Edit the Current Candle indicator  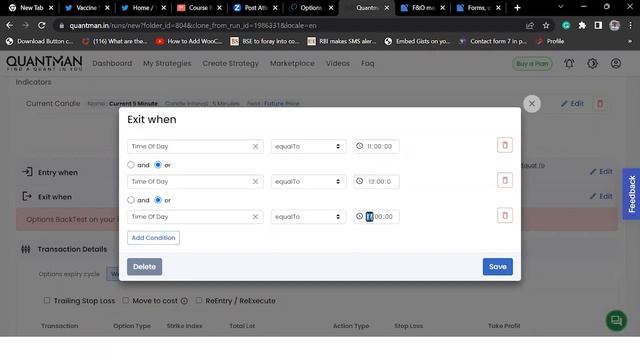[572, 104]
